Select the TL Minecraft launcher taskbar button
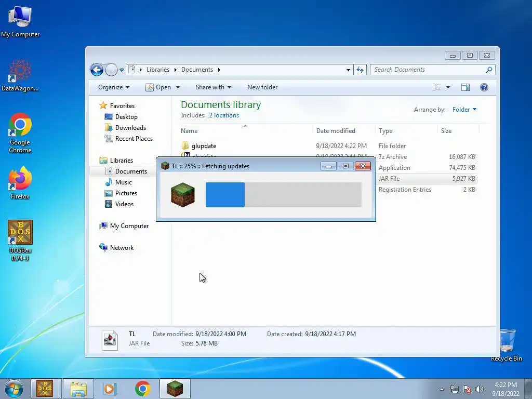This screenshot has width=532, height=399. pyautogui.click(x=175, y=389)
